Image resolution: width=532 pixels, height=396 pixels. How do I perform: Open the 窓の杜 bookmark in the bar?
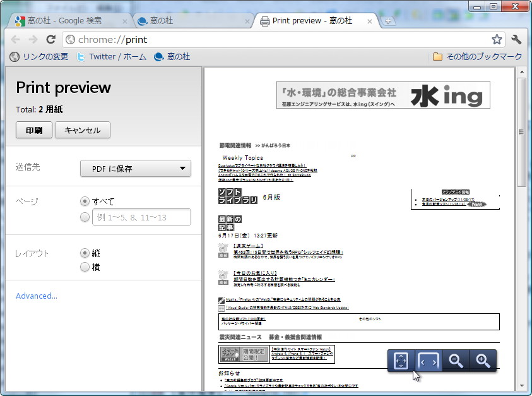[x=172, y=57]
